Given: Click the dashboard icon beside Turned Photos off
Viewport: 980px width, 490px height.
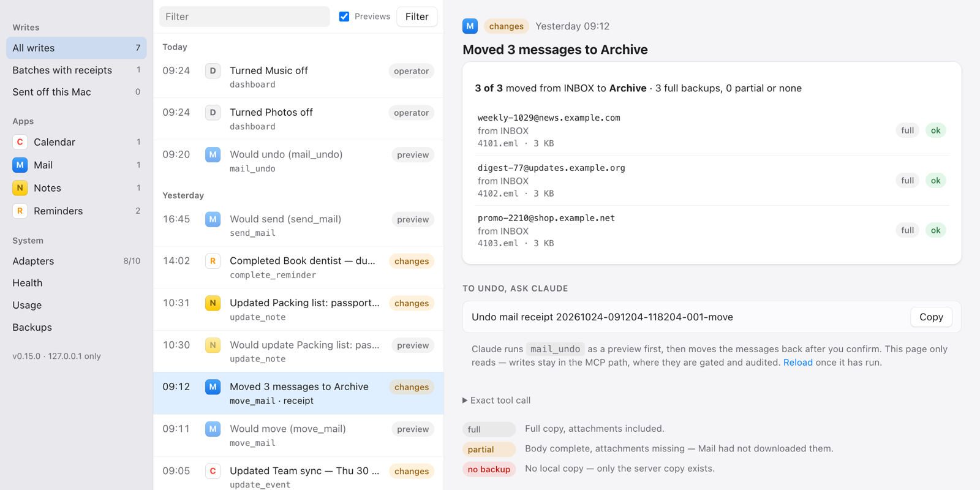Looking at the screenshot, I should (x=213, y=113).
